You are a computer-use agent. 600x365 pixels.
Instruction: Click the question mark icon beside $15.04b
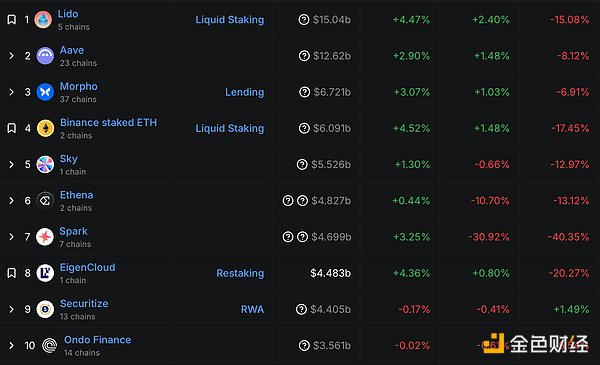click(304, 20)
